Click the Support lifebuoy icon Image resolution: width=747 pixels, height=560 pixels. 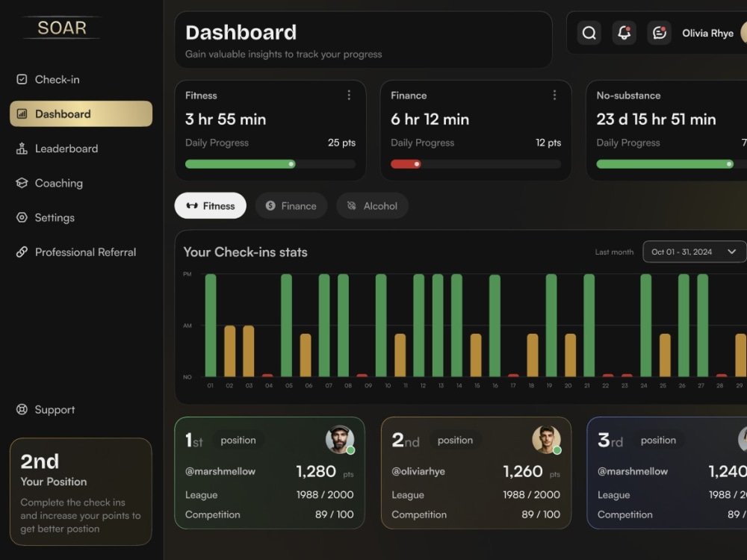pos(22,409)
